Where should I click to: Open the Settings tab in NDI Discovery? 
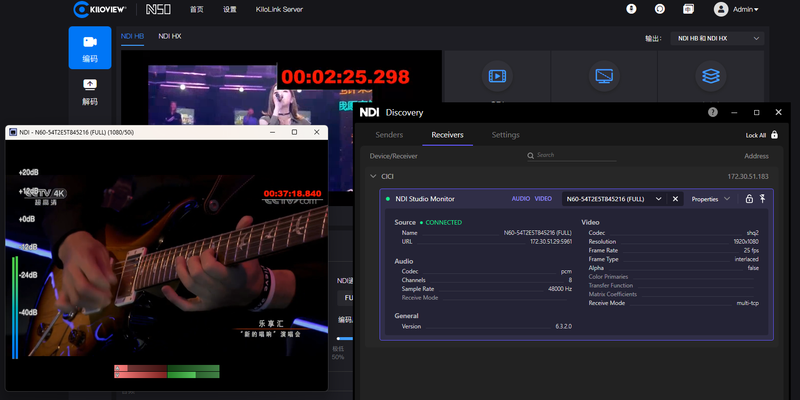click(506, 135)
